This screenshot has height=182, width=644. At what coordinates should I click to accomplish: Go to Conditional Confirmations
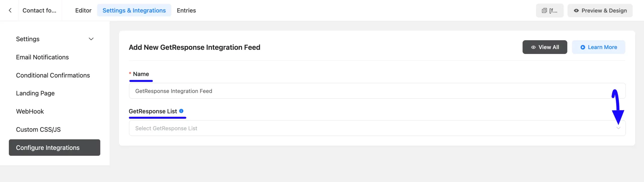coord(53,75)
